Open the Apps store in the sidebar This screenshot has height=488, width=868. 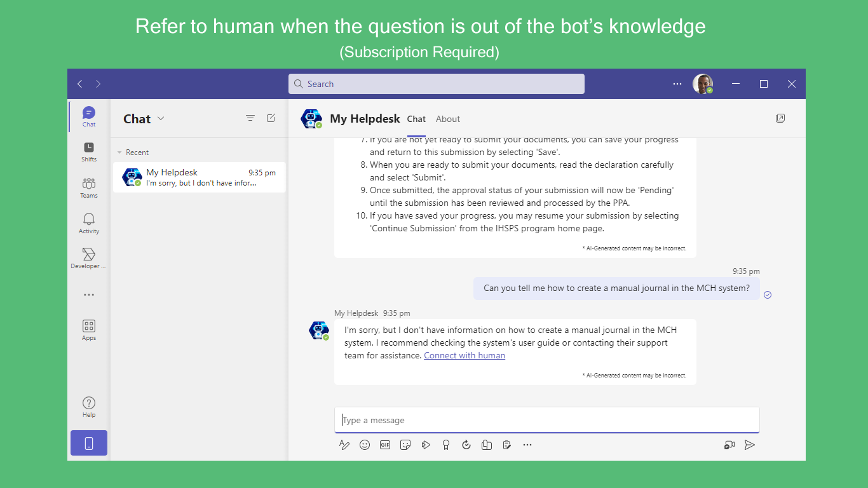89,330
